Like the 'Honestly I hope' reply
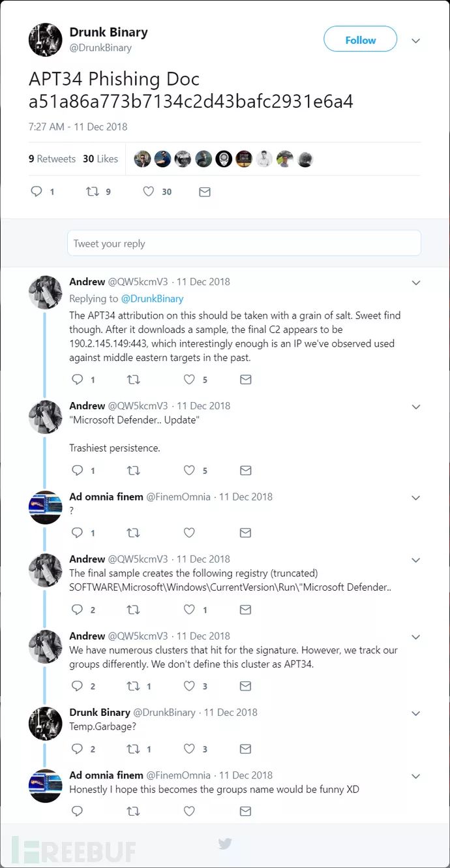Screen dimensions: 450x868 pos(189,811)
